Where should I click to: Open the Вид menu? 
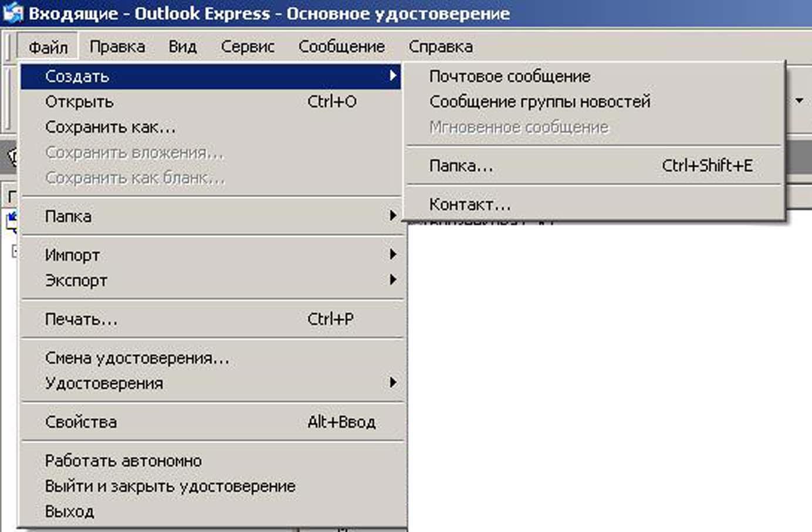pos(182,46)
